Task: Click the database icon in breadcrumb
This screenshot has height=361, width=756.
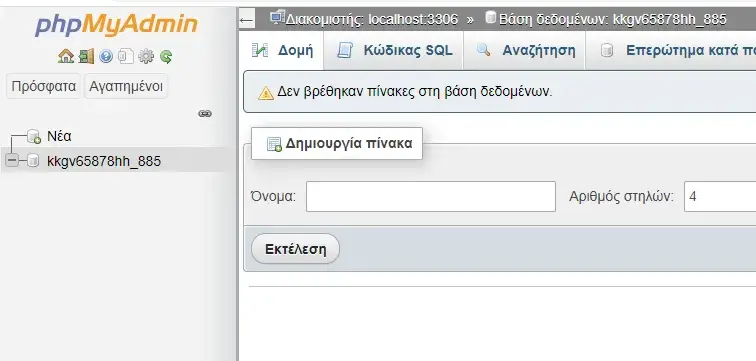Action: (x=491, y=17)
